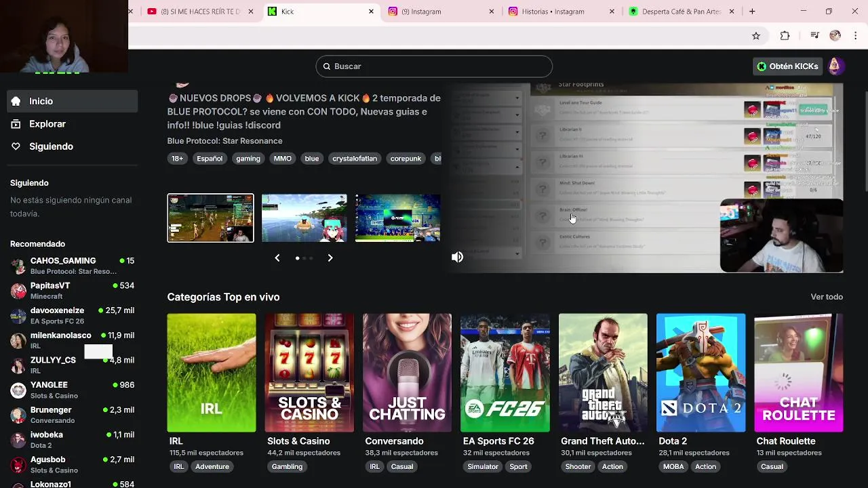Select the third featured stream thumbnail
This screenshot has width=868, height=488.
(x=398, y=218)
